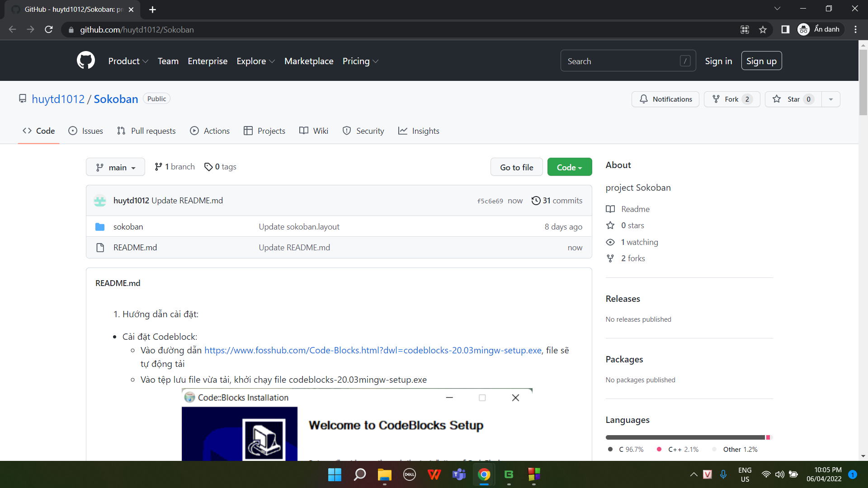
Task: Expand the Product menu
Action: point(128,61)
